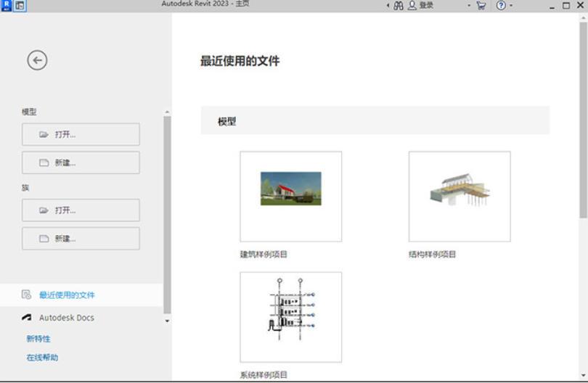Click the help question mark icon
Image resolution: width=588 pixels, height=383 pixels.
point(501,6)
